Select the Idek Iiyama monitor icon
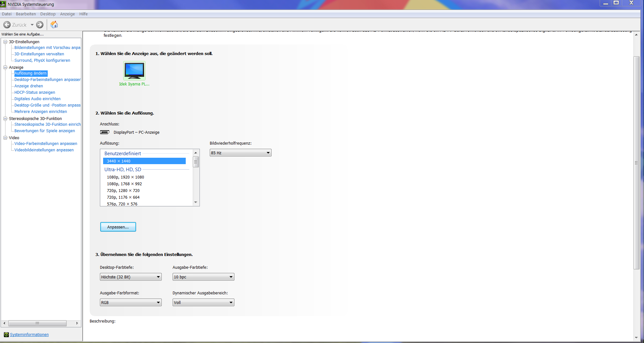Screen dimensions: 644x343 click(x=134, y=71)
